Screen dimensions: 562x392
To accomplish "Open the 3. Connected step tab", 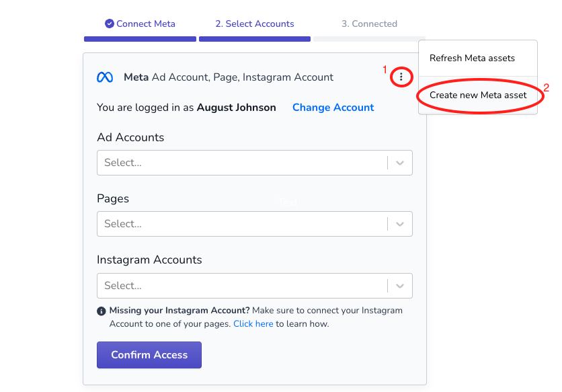I will [369, 24].
